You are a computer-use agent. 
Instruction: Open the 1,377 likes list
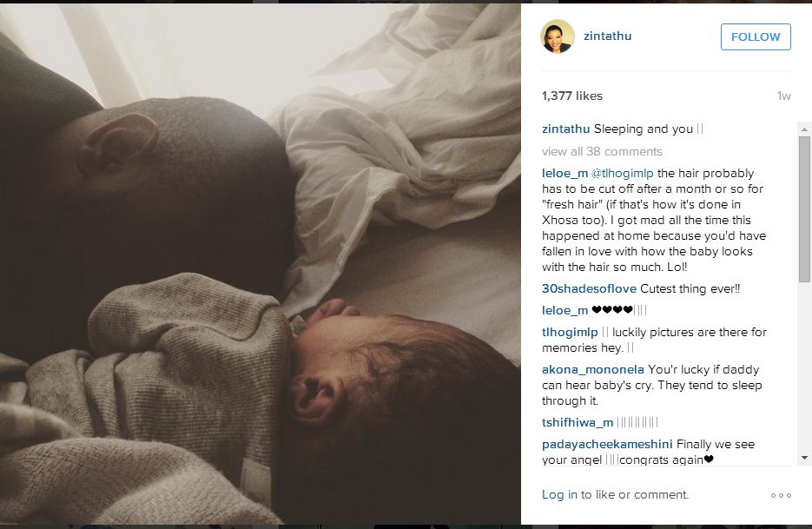click(x=571, y=96)
